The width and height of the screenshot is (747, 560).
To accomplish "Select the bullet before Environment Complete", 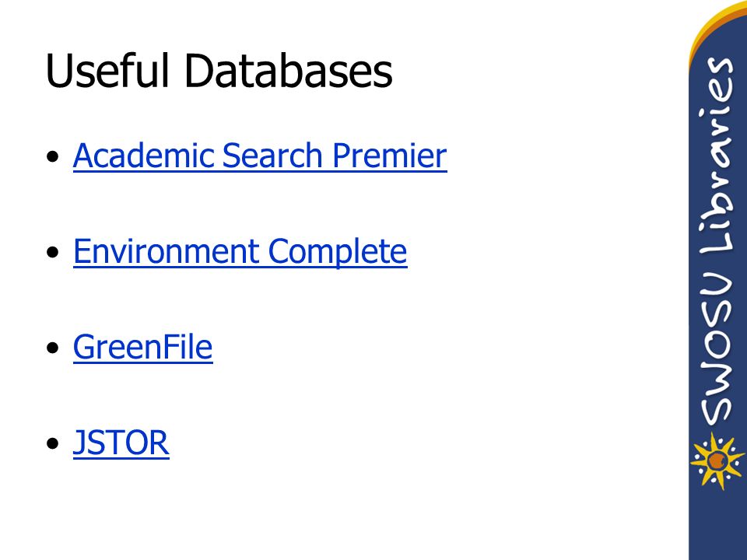I will click(x=53, y=252).
